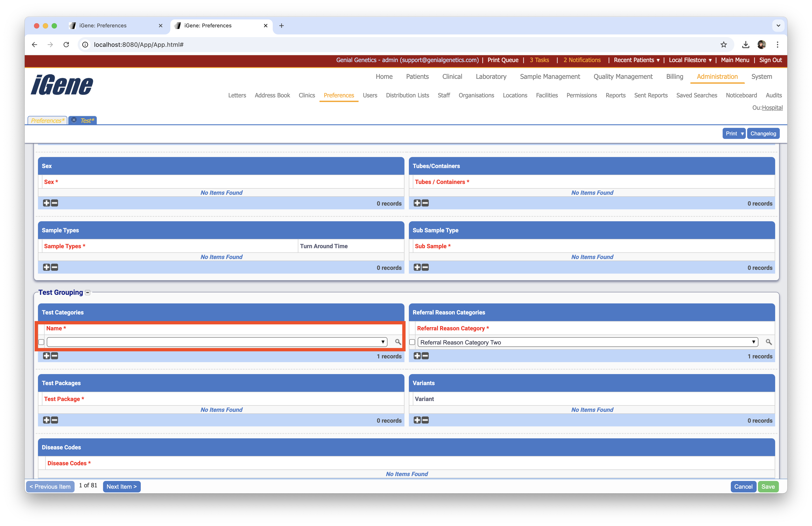Collapse the Test Grouping section
This screenshot has width=812, height=526.
pos(88,293)
